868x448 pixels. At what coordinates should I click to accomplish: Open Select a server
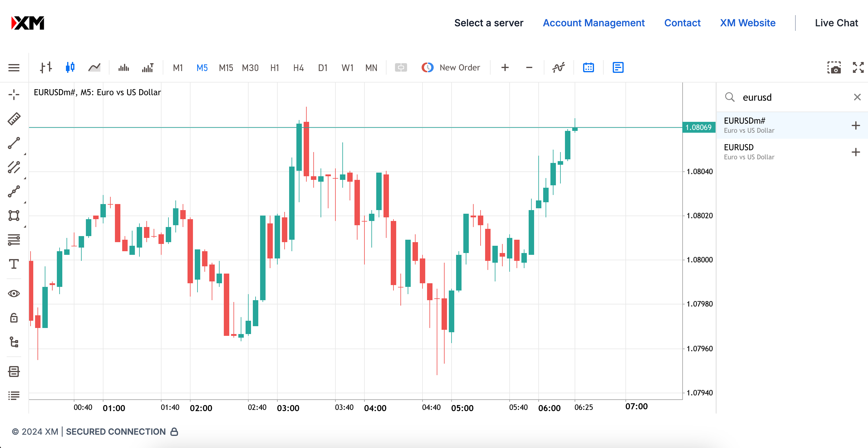pos(488,23)
